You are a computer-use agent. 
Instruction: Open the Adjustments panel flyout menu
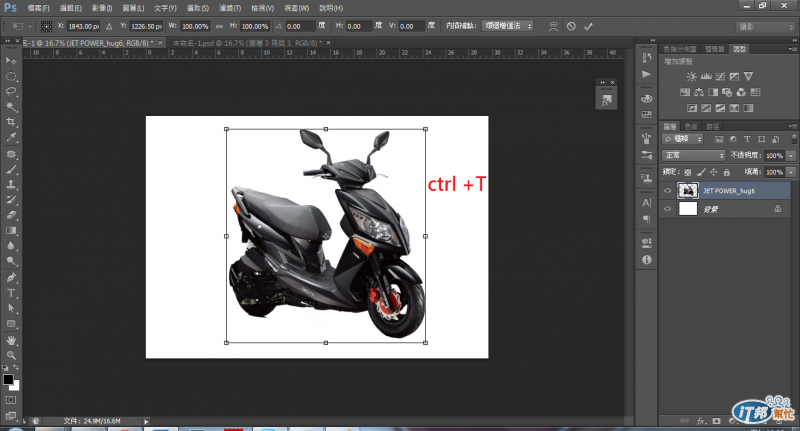[x=792, y=49]
